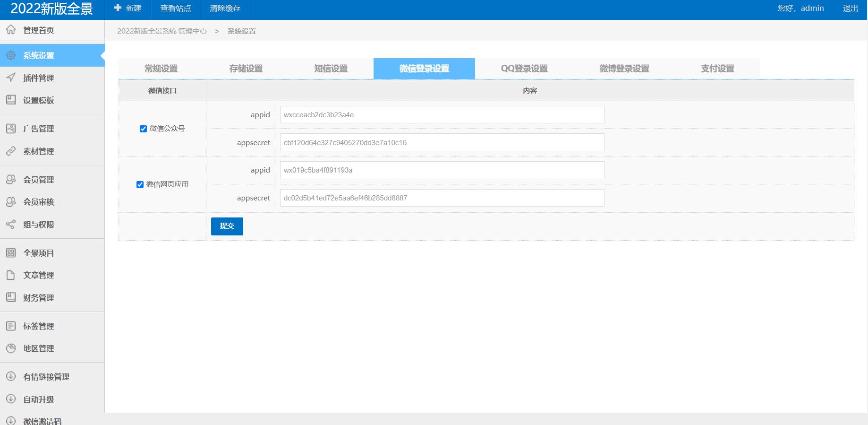
Task: Click 查看站点 in the top bar
Action: tap(176, 9)
